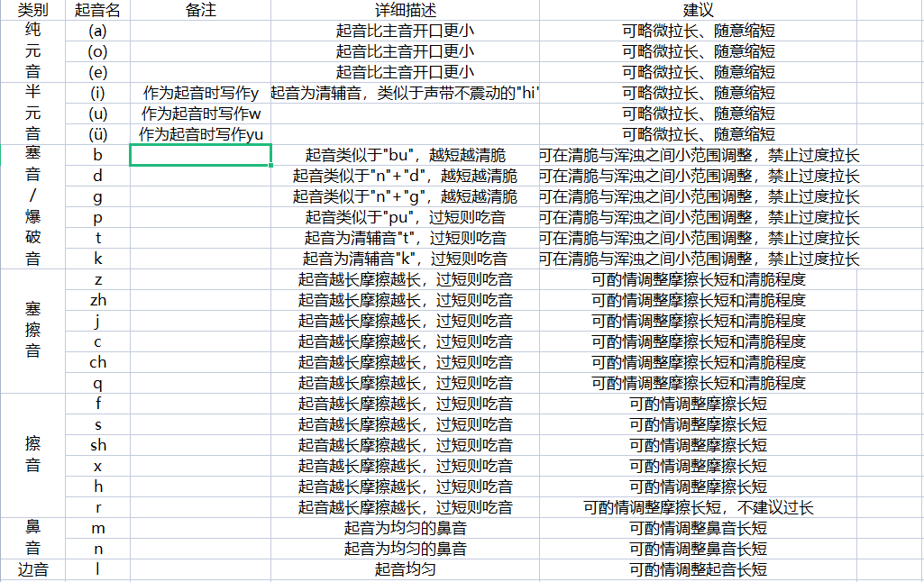Select description 起音类似于"bu"，越短越清脆
This screenshot has width=924, height=582.
point(405,155)
